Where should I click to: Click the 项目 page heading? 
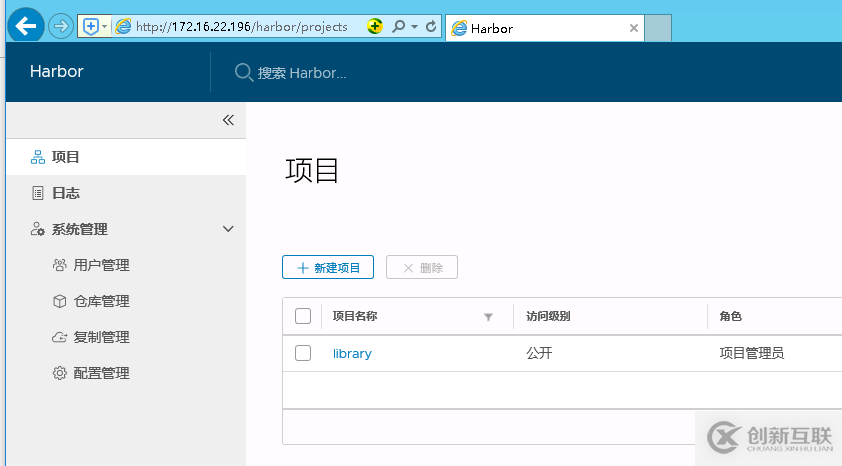click(x=311, y=171)
